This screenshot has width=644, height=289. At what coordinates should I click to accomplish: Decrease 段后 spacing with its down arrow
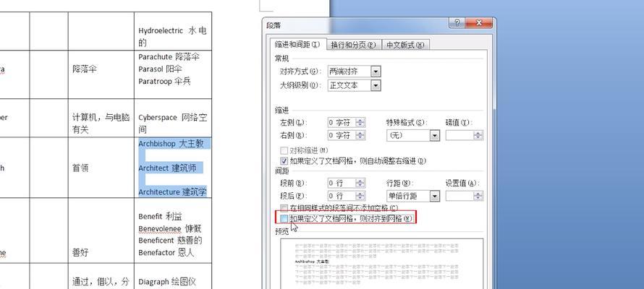360,199
